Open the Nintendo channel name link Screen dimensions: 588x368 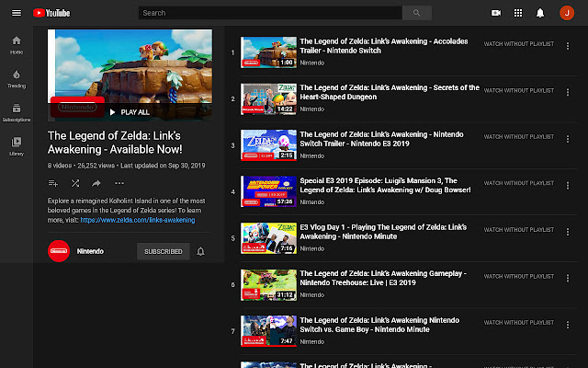(90, 251)
